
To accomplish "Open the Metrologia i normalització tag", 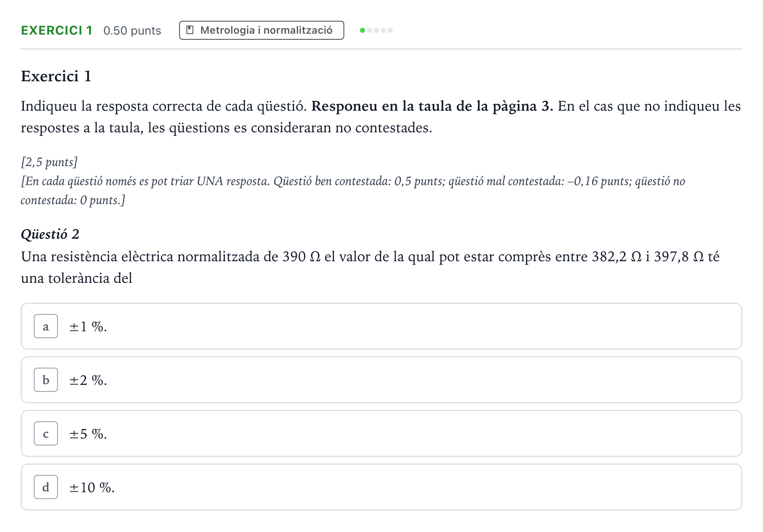I will (262, 30).
